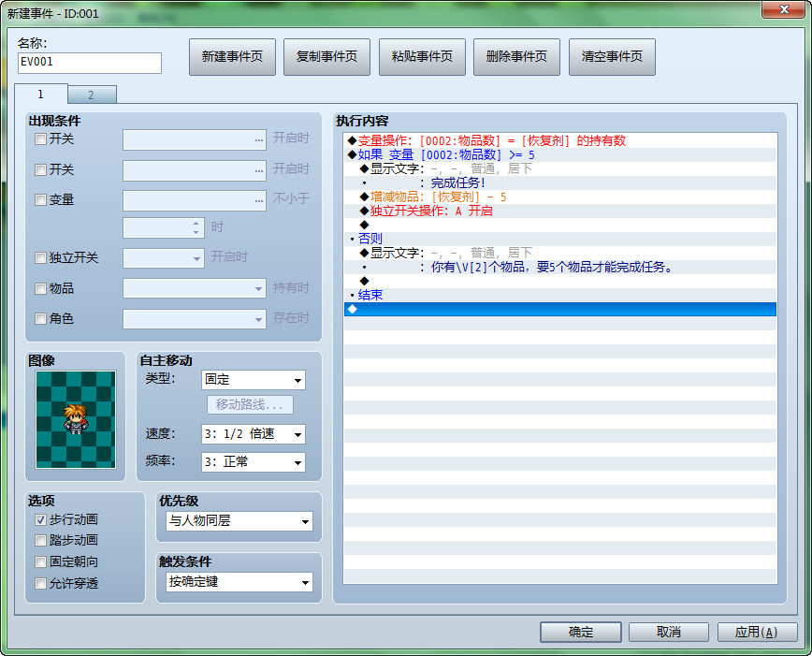Viewport: 812px width, 656px height.
Task: Open the 类型 dropdown showing 固定
Action: 254,380
